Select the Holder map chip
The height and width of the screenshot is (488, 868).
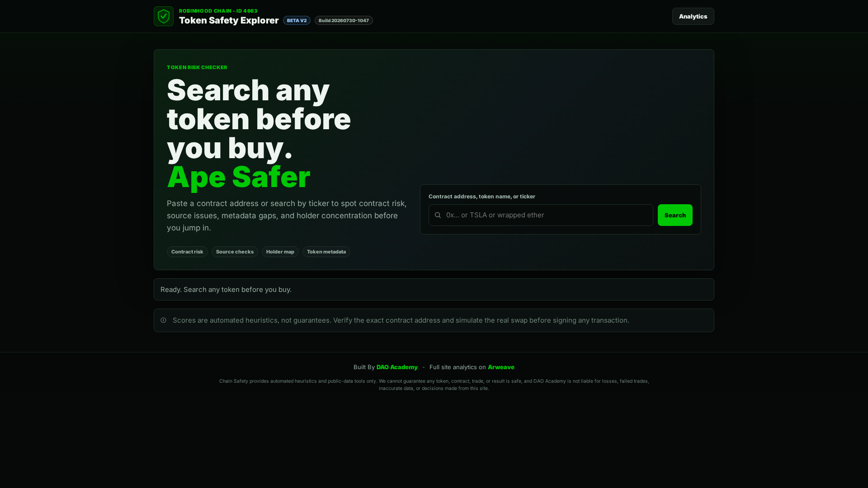click(280, 252)
